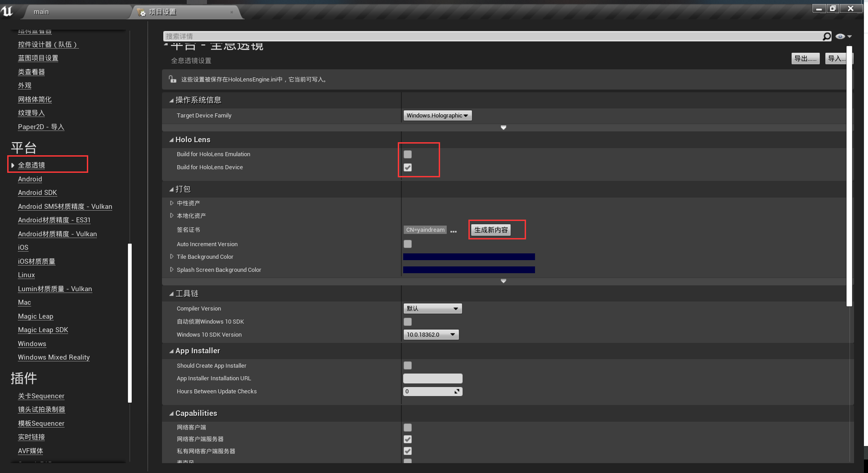
Task: Close the 项目设置 tab
Action: pyautogui.click(x=232, y=12)
